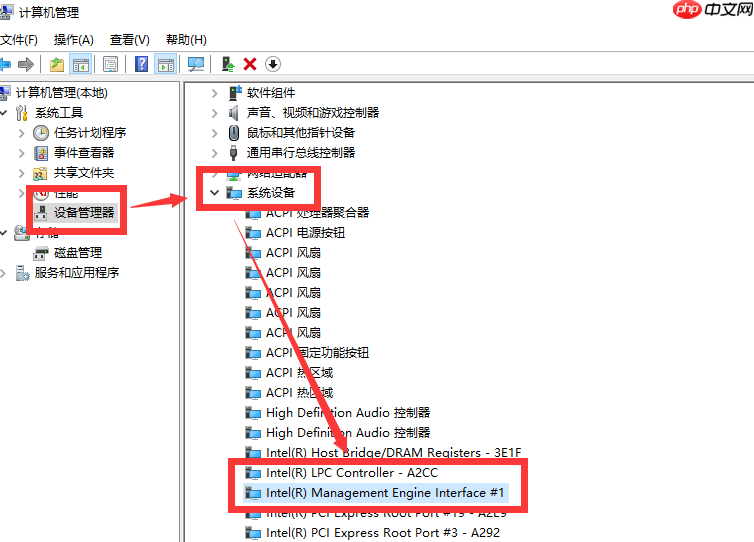Viewport: 754px width, 542px height.
Task: Toggle Show/Hide Action Pane toolbar icon
Action: tap(166, 64)
